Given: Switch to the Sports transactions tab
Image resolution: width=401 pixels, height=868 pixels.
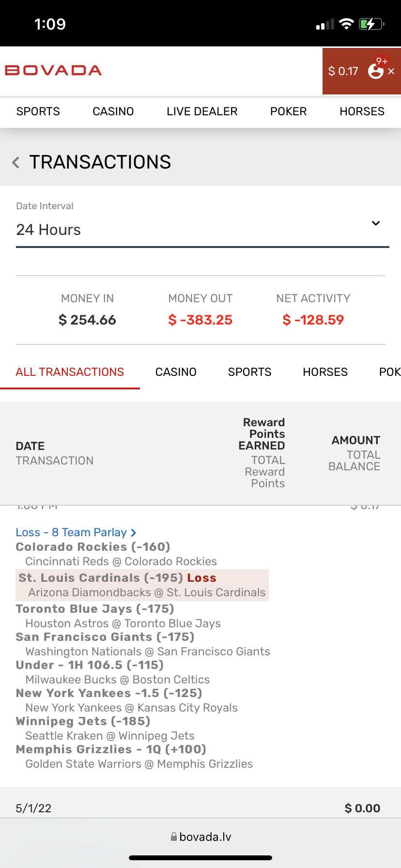Looking at the screenshot, I should click(x=249, y=372).
